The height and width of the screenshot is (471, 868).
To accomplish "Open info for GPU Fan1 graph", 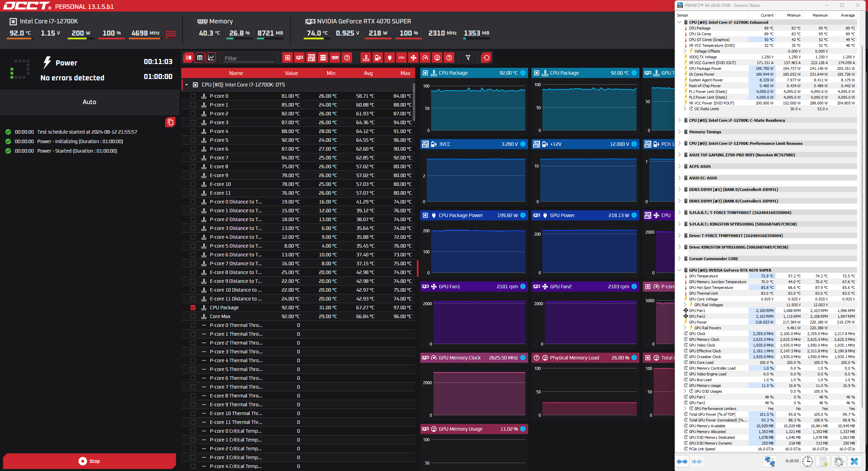I will click(523, 287).
